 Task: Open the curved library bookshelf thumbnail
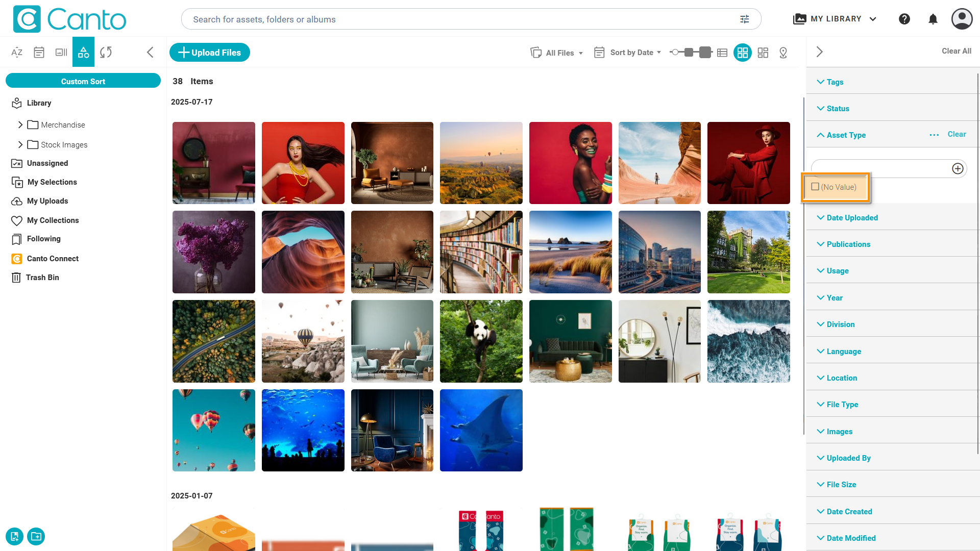coord(481,252)
